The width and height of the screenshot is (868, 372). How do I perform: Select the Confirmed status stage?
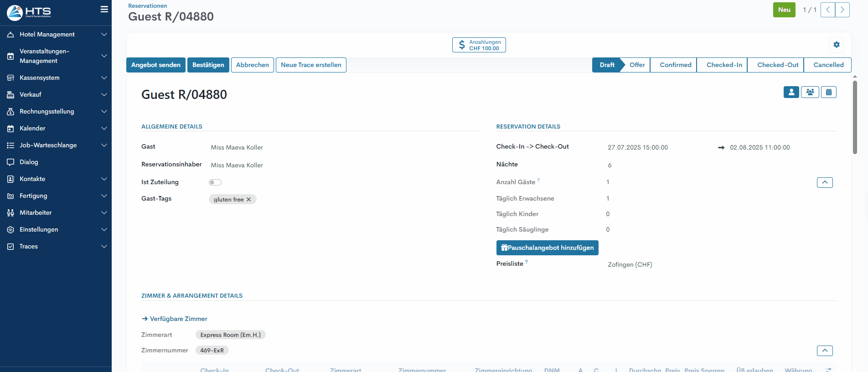[675, 65]
